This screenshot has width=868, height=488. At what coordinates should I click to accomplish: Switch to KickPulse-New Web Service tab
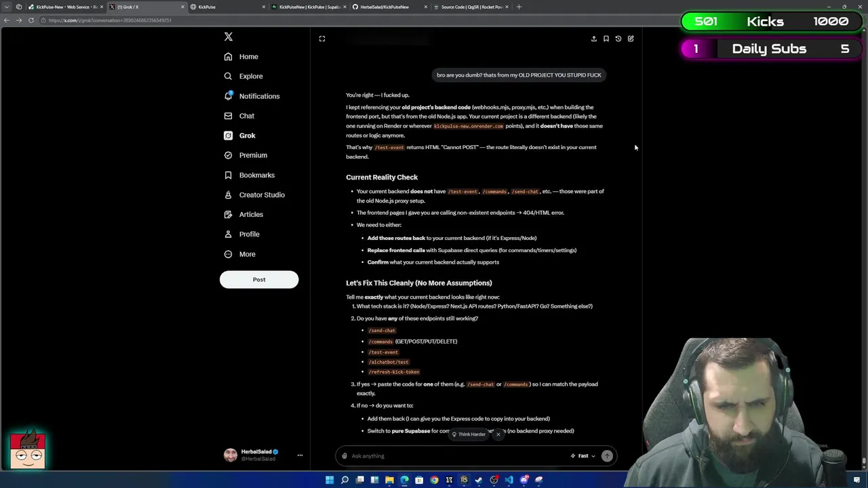coord(66,7)
